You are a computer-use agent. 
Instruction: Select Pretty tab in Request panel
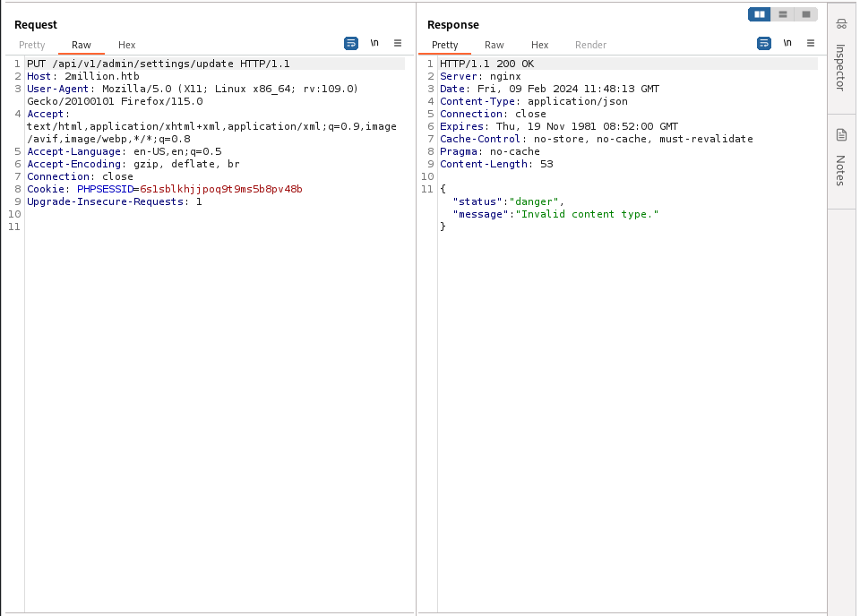pos(32,45)
